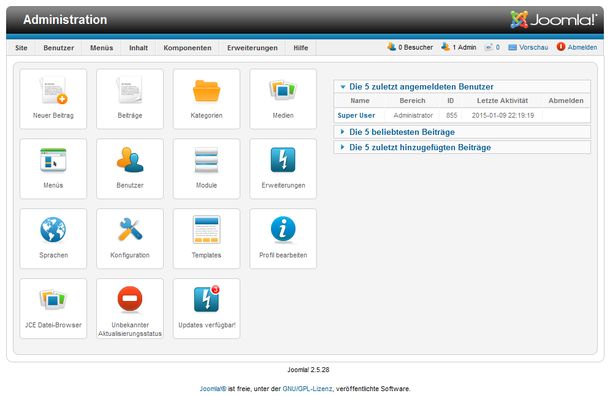The width and height of the screenshot is (610, 396).
Task: Click the Abmelden column header
Action: (x=566, y=101)
